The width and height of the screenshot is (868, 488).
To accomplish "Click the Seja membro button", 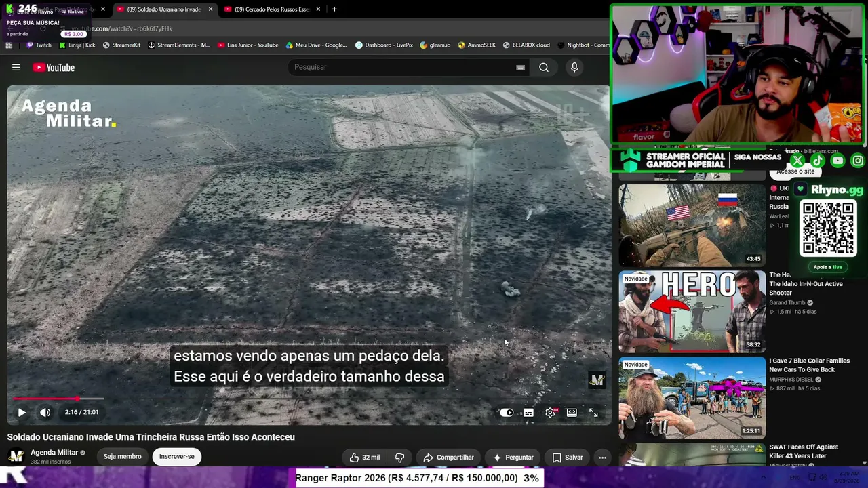I will 122,457.
